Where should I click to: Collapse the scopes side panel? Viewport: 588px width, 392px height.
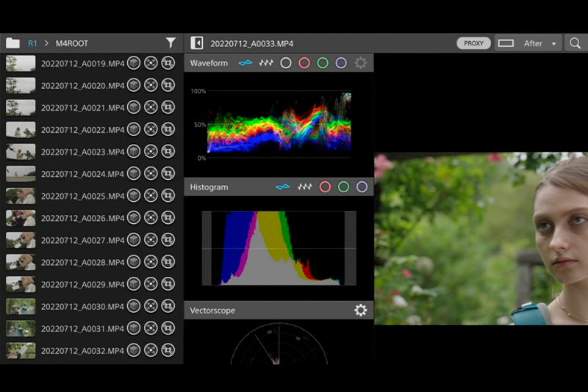pos(196,43)
